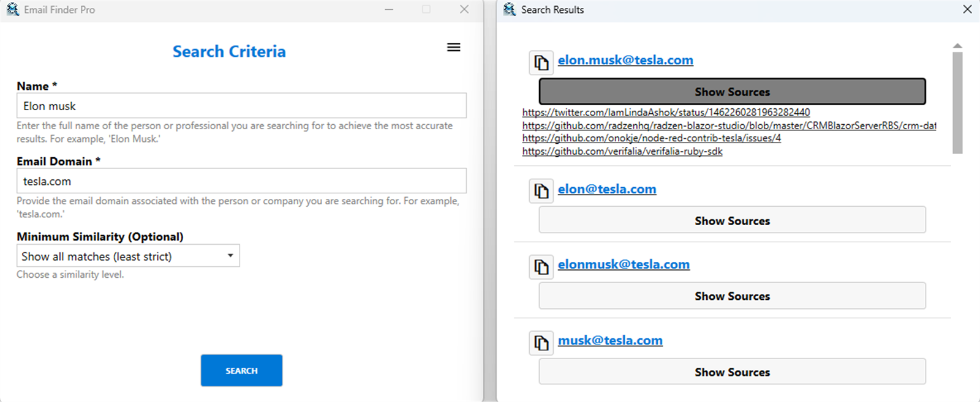The image size is (980, 402).
Task: Open the Minimum Similarity dropdown
Action: click(x=128, y=256)
